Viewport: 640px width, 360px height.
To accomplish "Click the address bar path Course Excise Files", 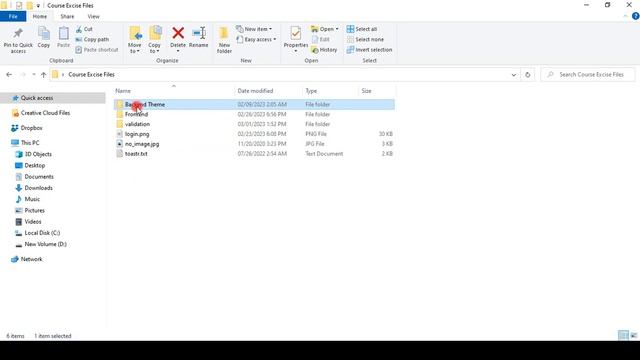I will (x=91, y=75).
